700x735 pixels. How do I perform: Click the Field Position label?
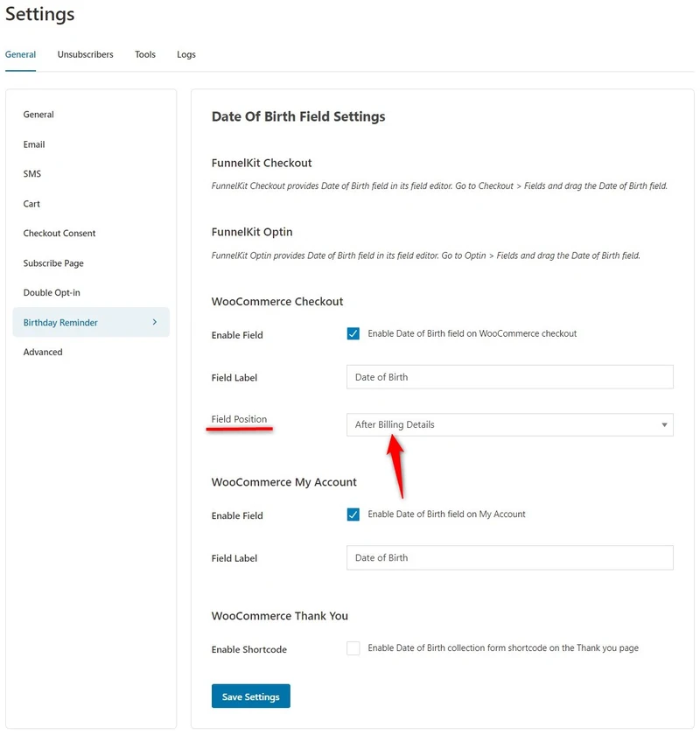coord(239,419)
